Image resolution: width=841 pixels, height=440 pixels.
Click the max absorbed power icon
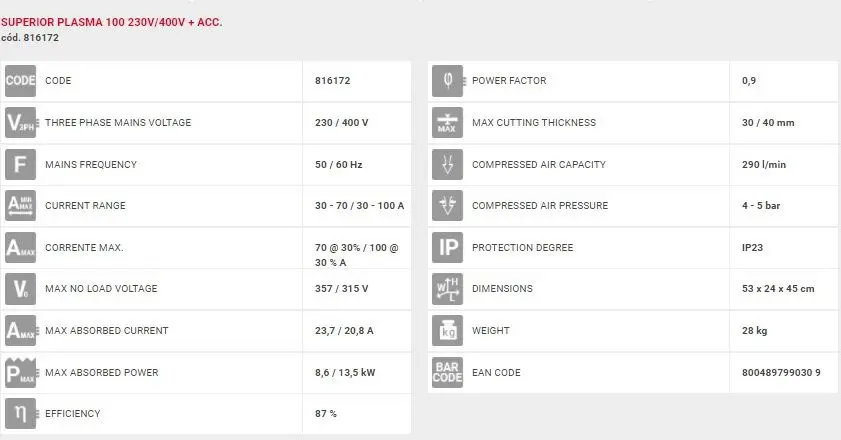coord(21,372)
